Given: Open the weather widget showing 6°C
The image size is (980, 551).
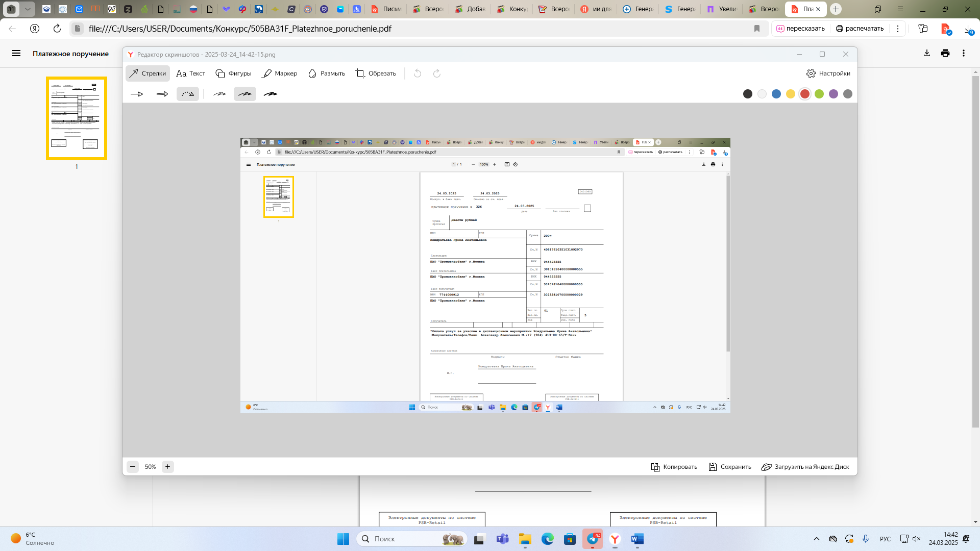Looking at the screenshot, I should [33, 539].
